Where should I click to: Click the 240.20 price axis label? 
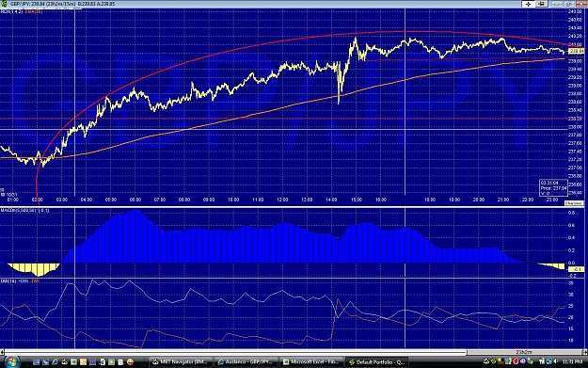575,37
